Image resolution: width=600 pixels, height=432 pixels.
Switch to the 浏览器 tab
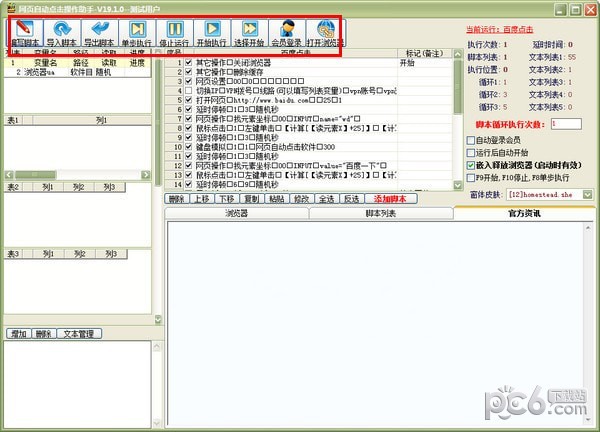point(237,214)
